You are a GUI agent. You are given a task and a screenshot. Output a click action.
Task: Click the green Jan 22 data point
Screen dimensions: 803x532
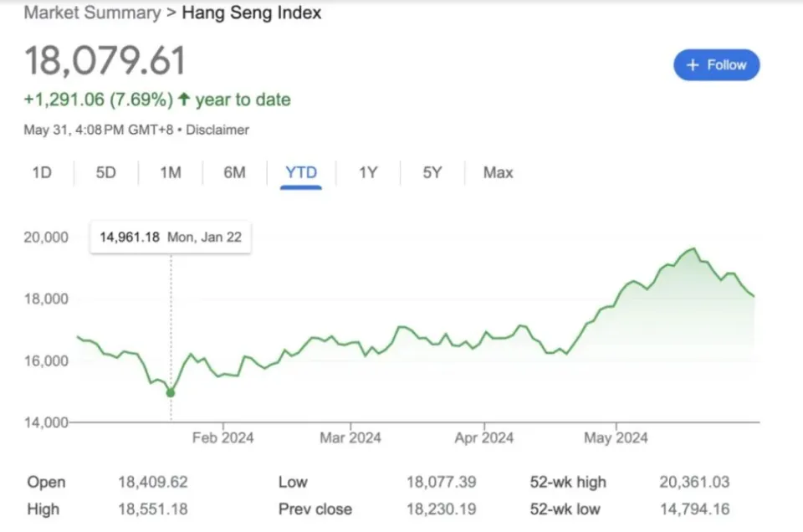pyautogui.click(x=171, y=392)
